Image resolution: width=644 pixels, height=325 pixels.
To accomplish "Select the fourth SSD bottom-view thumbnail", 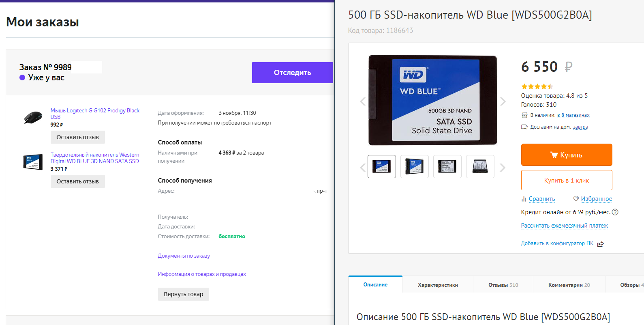I will coord(480,166).
